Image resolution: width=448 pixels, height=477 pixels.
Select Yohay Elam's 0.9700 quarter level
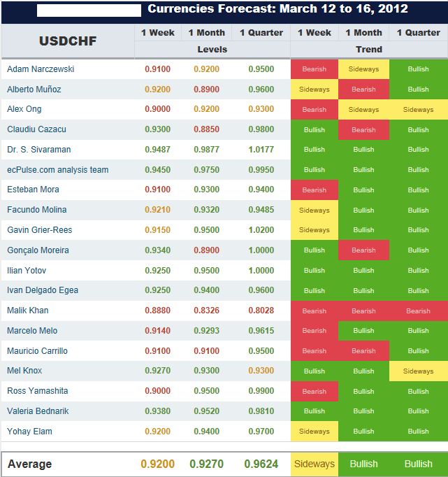(261, 432)
